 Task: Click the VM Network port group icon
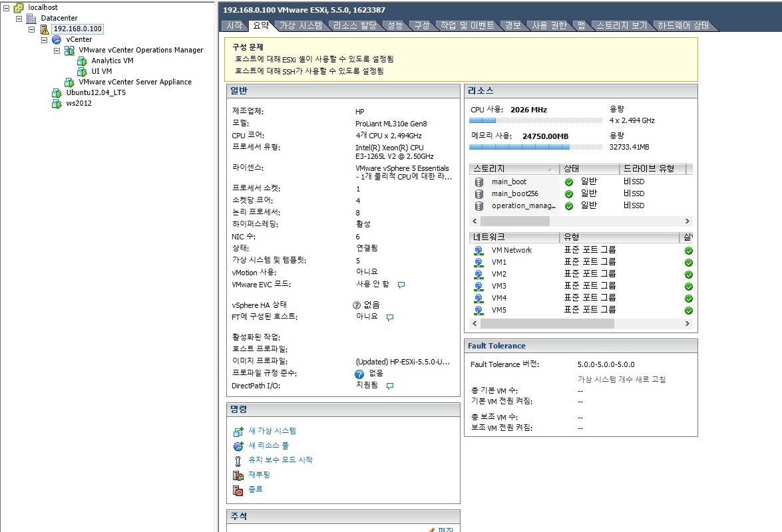479,250
